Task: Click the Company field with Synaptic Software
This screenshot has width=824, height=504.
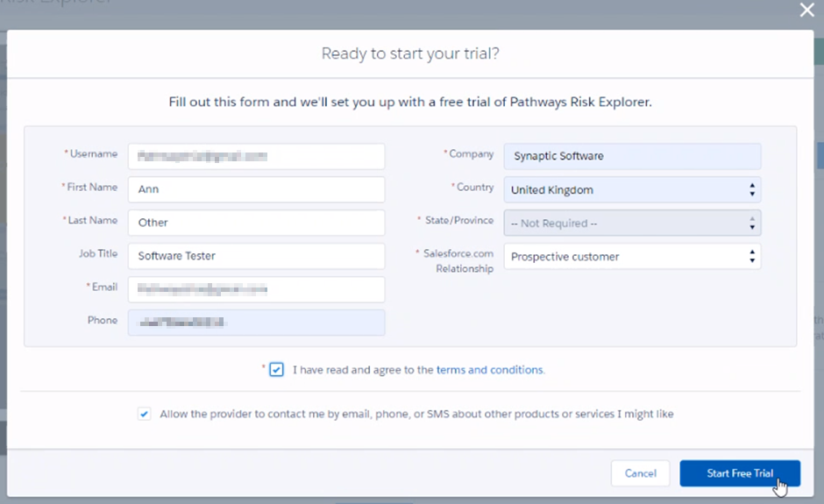Action: pyautogui.click(x=631, y=157)
